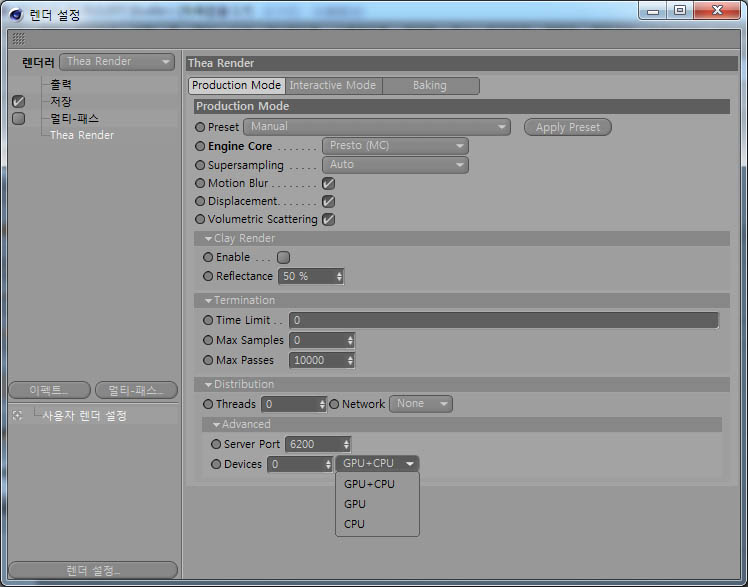The image size is (748, 587).
Task: Click the user render settings icon in lower left panel
Action: (x=18, y=416)
